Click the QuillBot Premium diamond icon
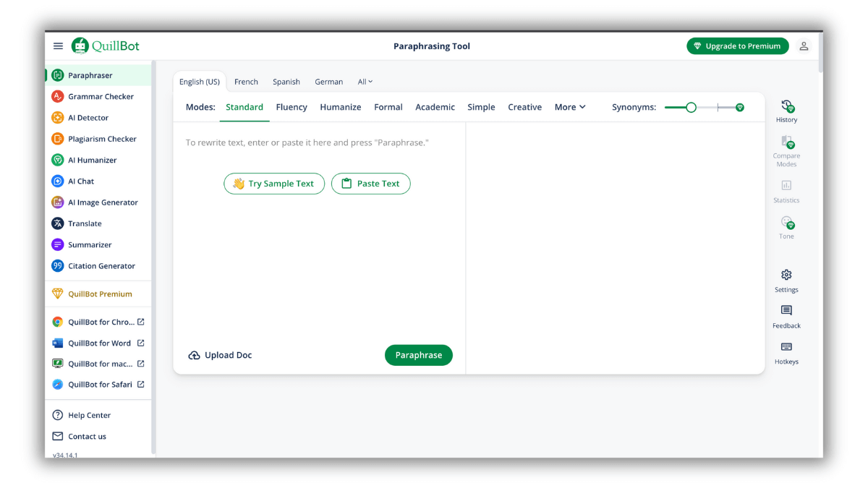Screen dimensions: 868x488 58,294
